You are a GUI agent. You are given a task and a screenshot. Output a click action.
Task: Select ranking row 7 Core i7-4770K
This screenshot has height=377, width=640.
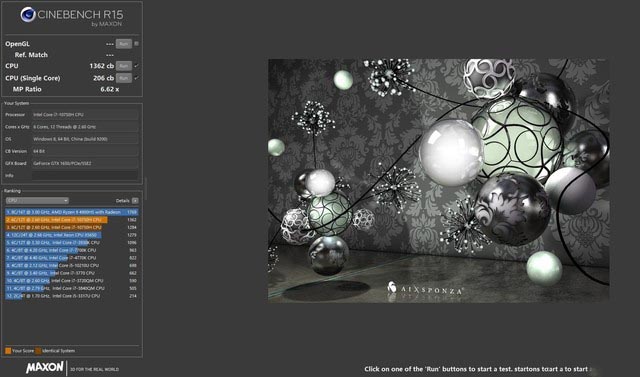coord(71,258)
